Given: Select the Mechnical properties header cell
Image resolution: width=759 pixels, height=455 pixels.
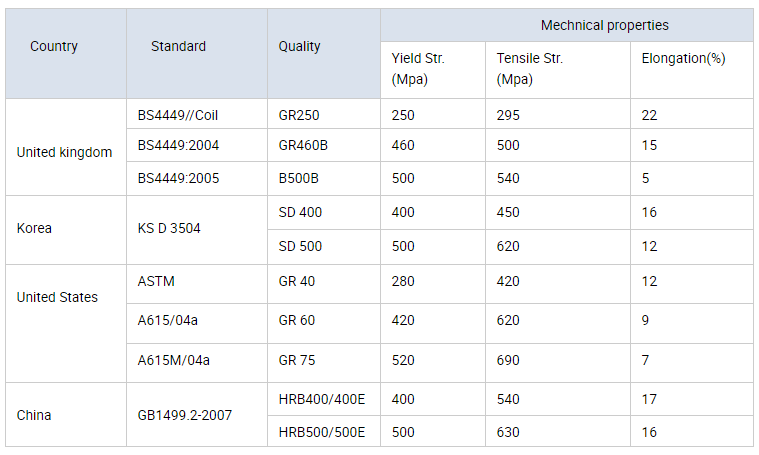Looking at the screenshot, I should [x=567, y=25].
